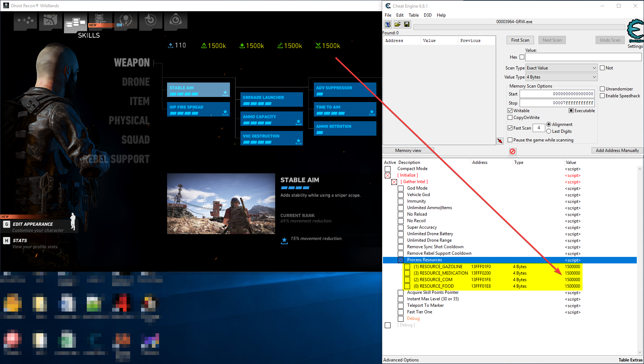The width and height of the screenshot is (644, 364).
Task: Click Add Address Manually button
Action: pyautogui.click(x=617, y=151)
